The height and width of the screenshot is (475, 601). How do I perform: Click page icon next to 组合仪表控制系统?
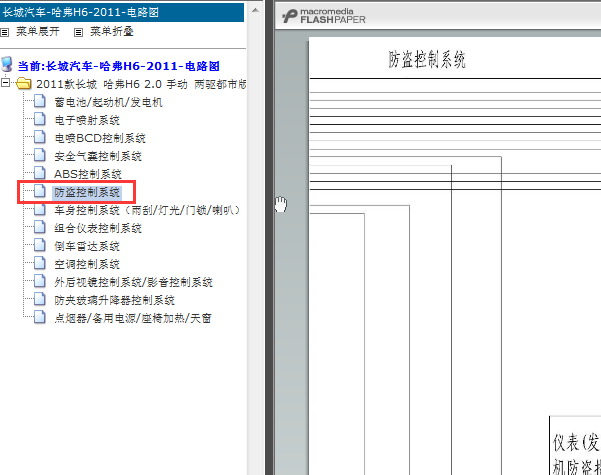pyautogui.click(x=39, y=227)
